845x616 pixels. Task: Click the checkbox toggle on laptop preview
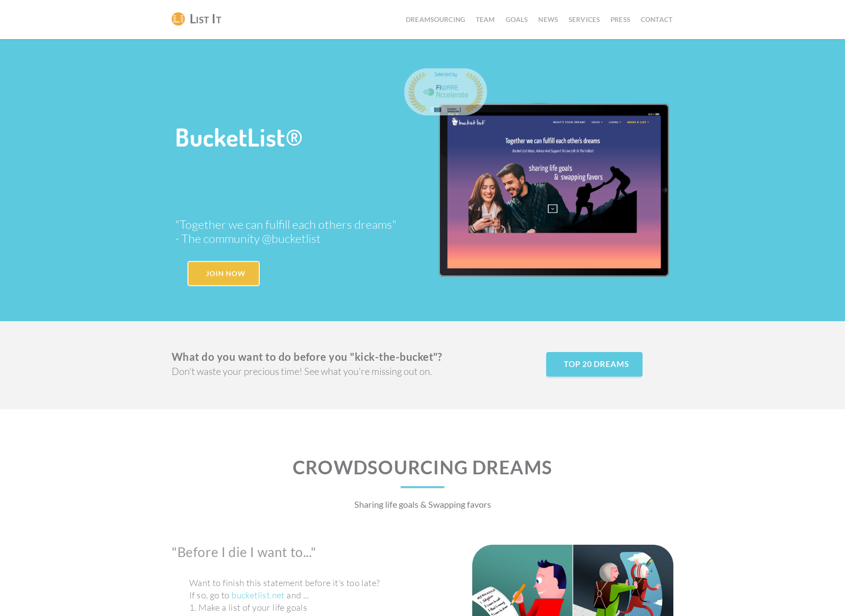pos(552,209)
